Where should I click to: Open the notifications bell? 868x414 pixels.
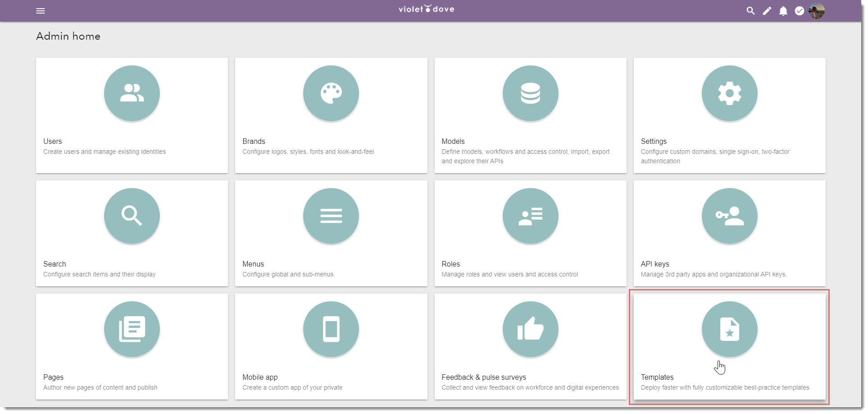(x=783, y=11)
